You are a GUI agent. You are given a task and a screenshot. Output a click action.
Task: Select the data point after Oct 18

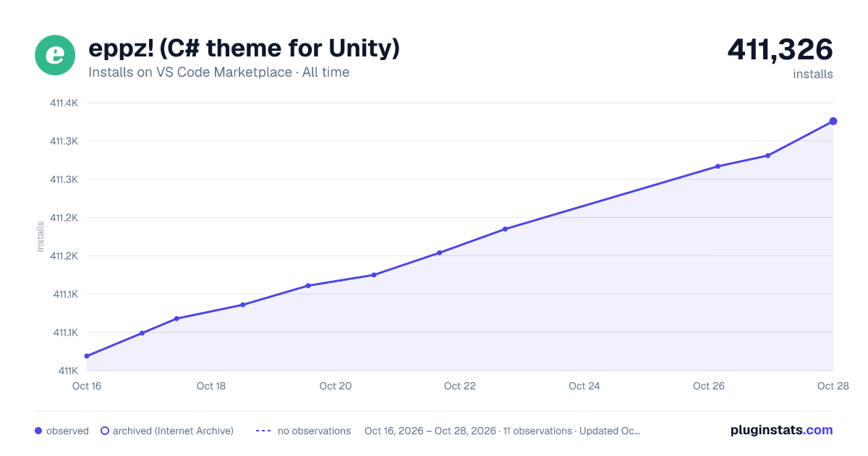click(243, 305)
